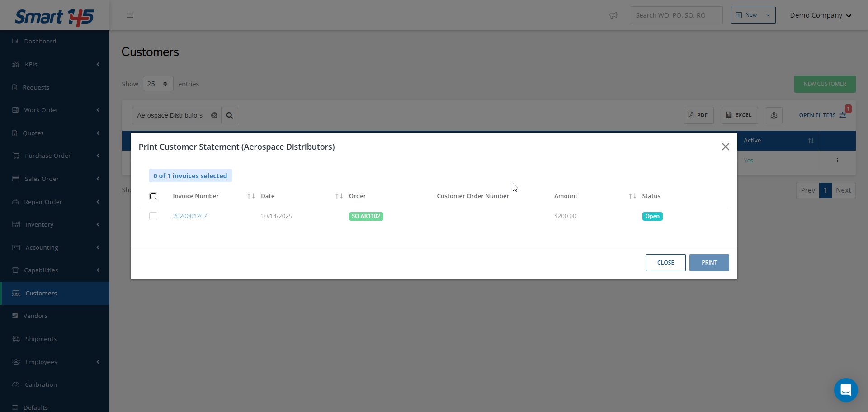Screen dimensions: 868x412
Task: Open invoice 2020001207 link
Action: 190,216
